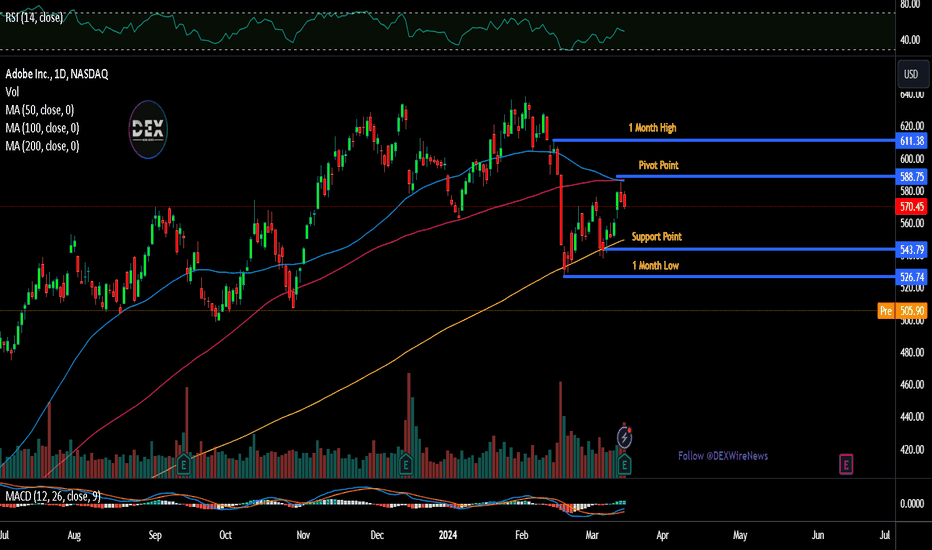Click the red 570.45 last price label
The width and height of the screenshot is (932, 550).
pos(911,207)
